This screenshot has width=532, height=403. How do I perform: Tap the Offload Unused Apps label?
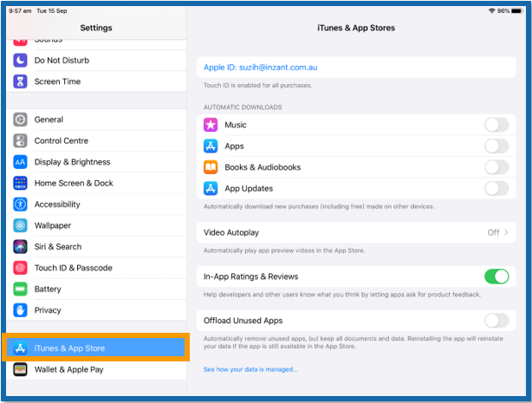pyautogui.click(x=243, y=321)
